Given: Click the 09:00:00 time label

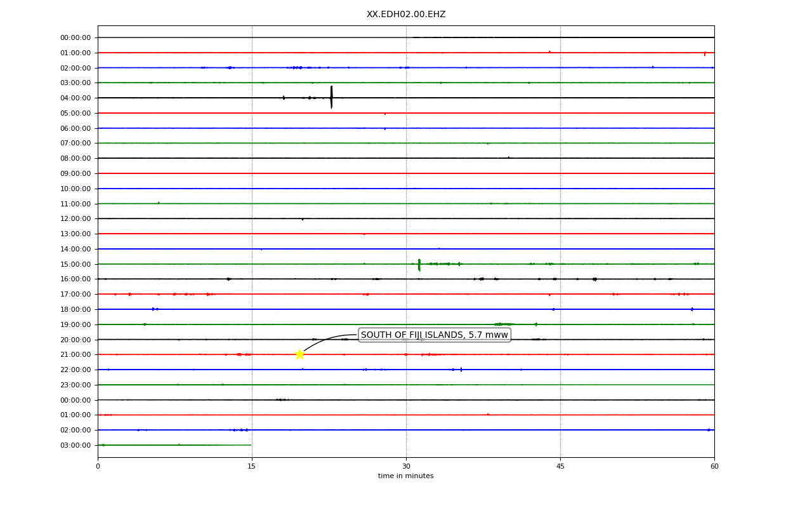Looking at the screenshot, I should (x=75, y=173).
